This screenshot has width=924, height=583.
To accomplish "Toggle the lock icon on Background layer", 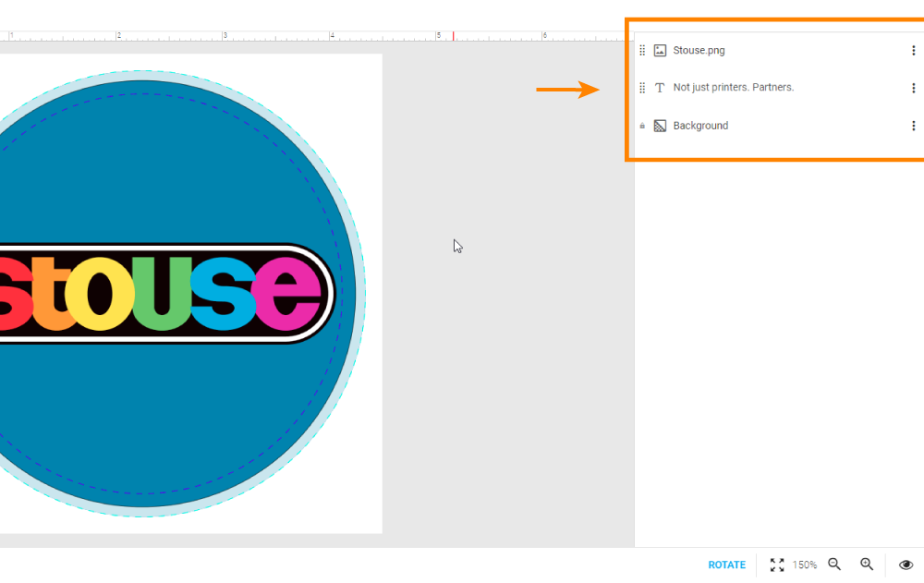I will pyautogui.click(x=642, y=126).
